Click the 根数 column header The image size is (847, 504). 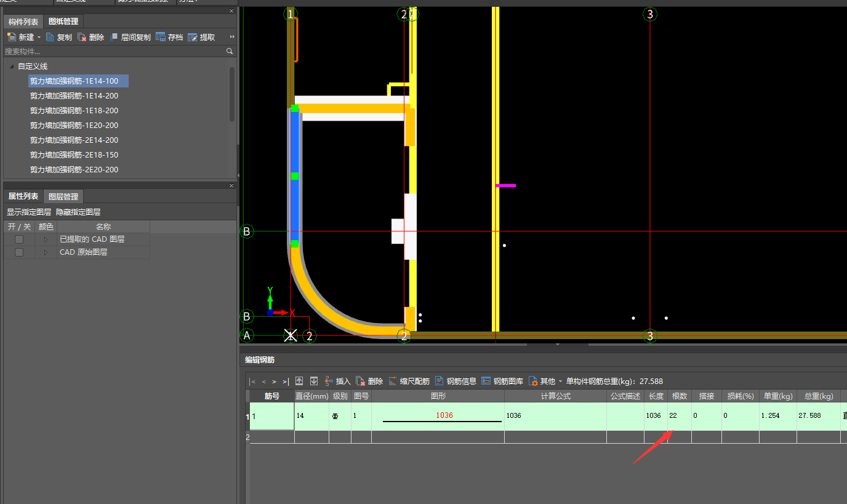pyautogui.click(x=680, y=396)
